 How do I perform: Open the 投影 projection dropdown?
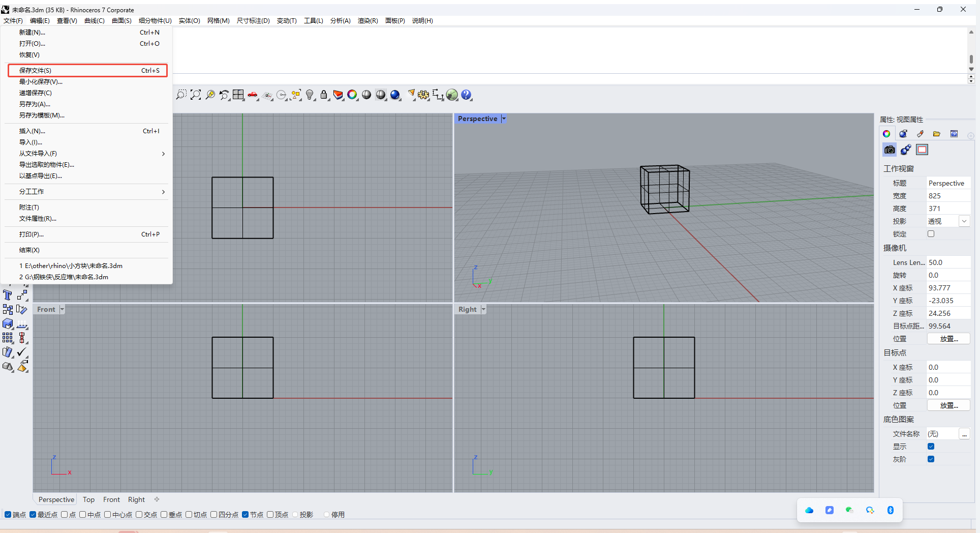964,221
